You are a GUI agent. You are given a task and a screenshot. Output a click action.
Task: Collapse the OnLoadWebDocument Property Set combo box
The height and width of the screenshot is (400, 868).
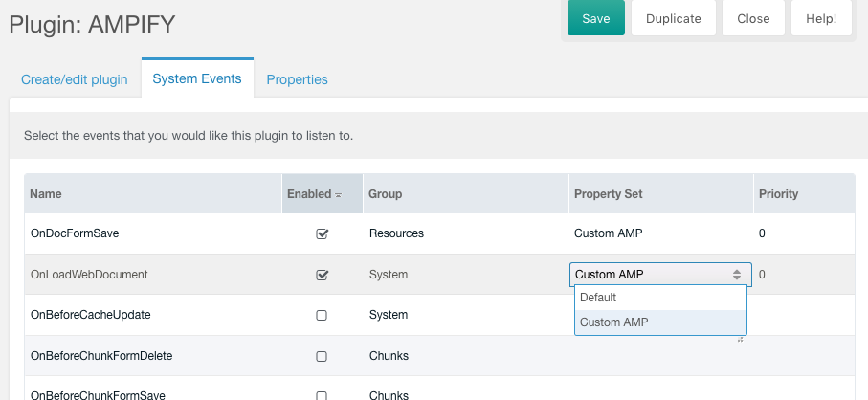pos(660,275)
